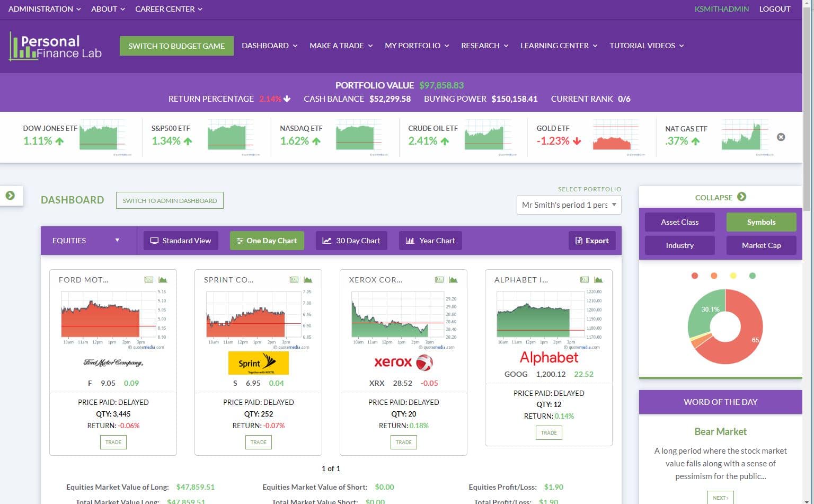The height and width of the screenshot is (504, 814).
Task: Click the Personal Finance Lab logo
Action: (x=55, y=46)
